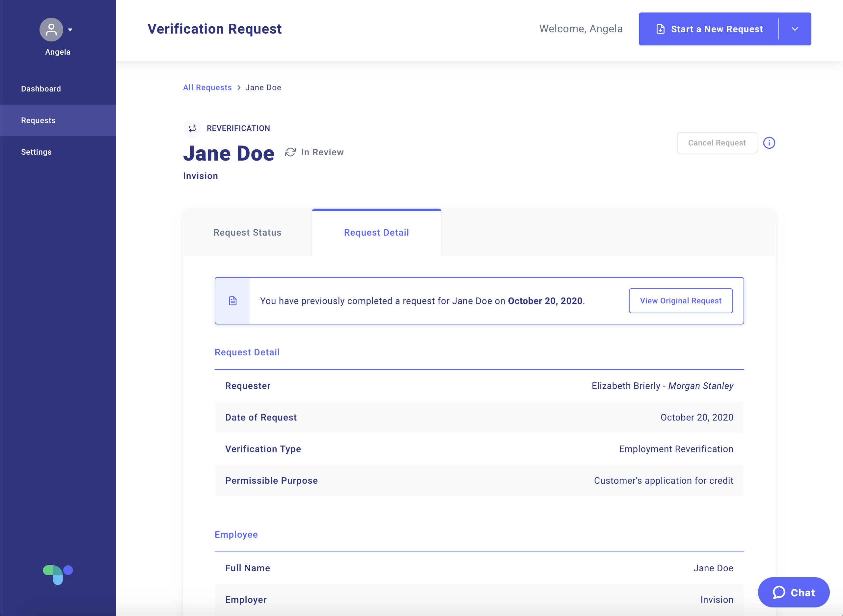
Task: Click the new-document icon inside Start a New Request
Action: point(661,29)
